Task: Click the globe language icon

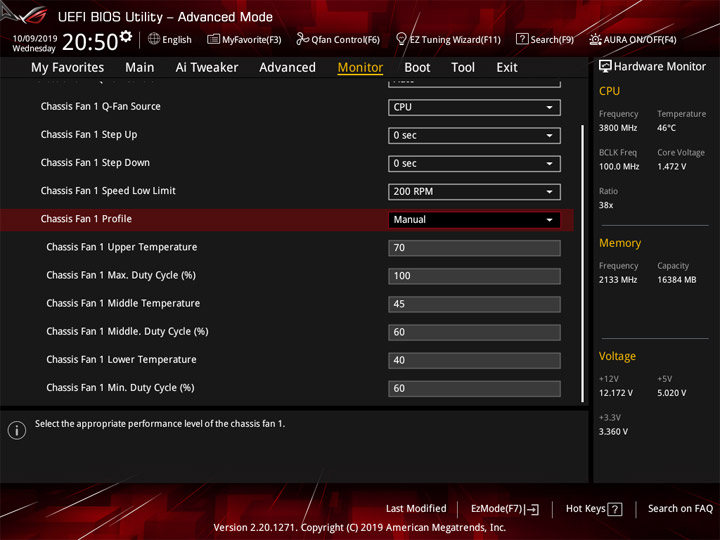Action: 154,39
